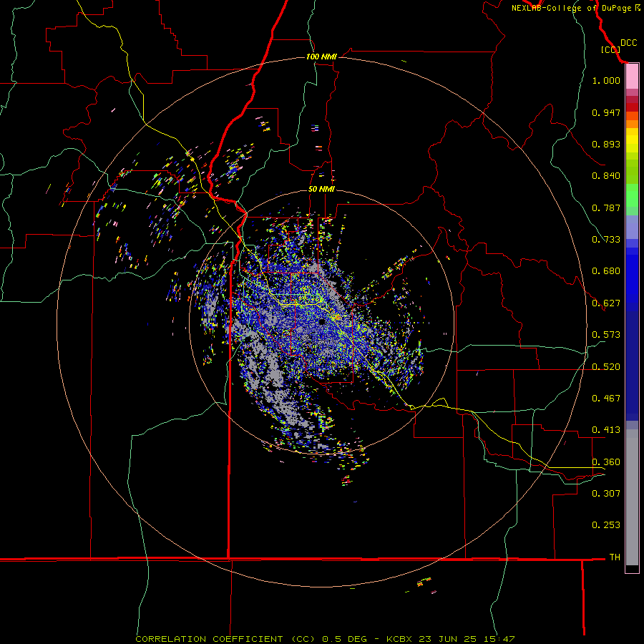This screenshot has height=644, width=644.
Task: Click the 0.467 value on the color scale
Action: point(606,398)
